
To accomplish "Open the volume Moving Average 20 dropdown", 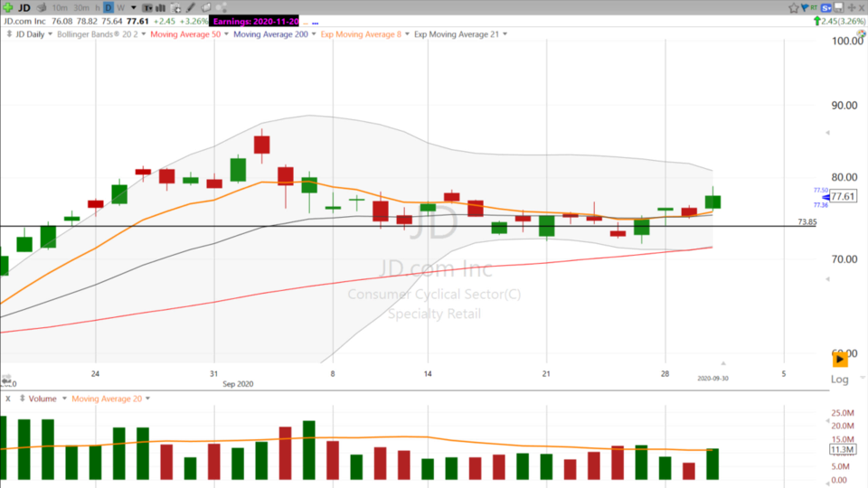I will pos(147,399).
